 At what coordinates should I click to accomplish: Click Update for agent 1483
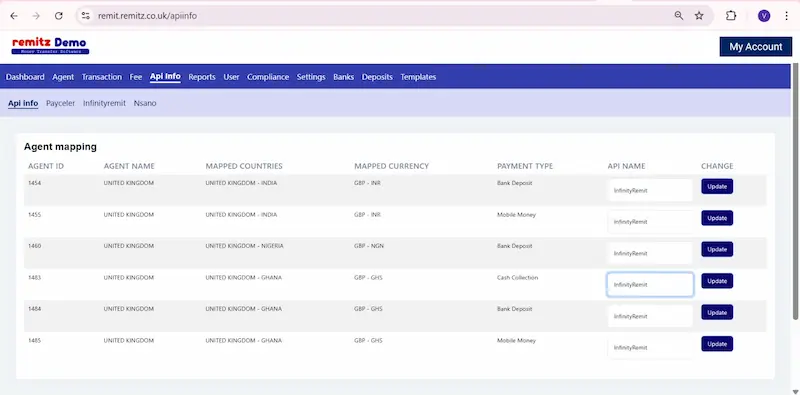[717, 281]
